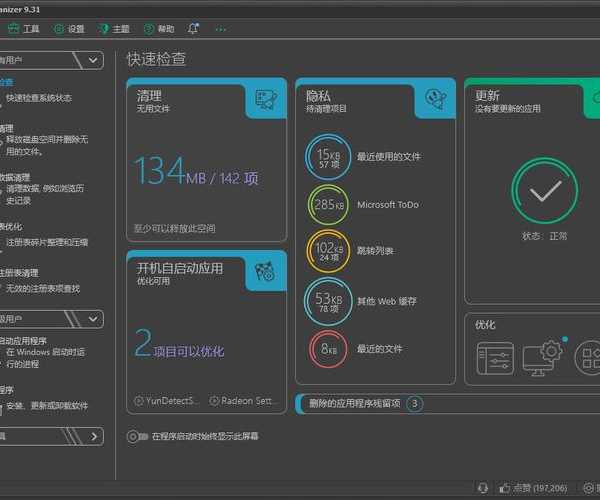Viewport: 600px width, 500px height.
Task: Click the 待清理项目 subtitle
Action: (x=326, y=109)
